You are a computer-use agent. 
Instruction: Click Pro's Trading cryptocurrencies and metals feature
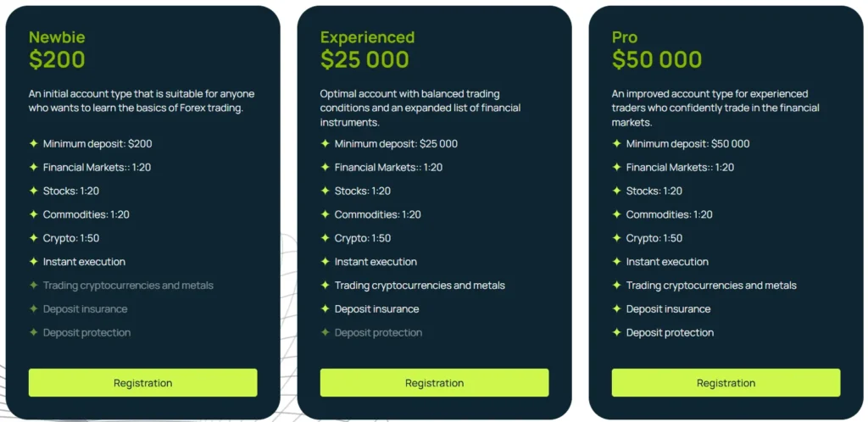711,286
